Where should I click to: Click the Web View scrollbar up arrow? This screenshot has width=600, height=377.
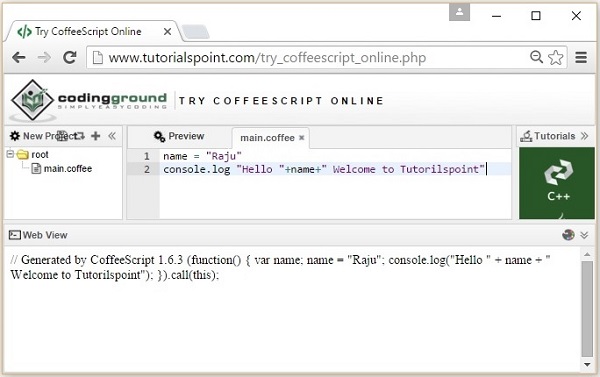pos(587,254)
